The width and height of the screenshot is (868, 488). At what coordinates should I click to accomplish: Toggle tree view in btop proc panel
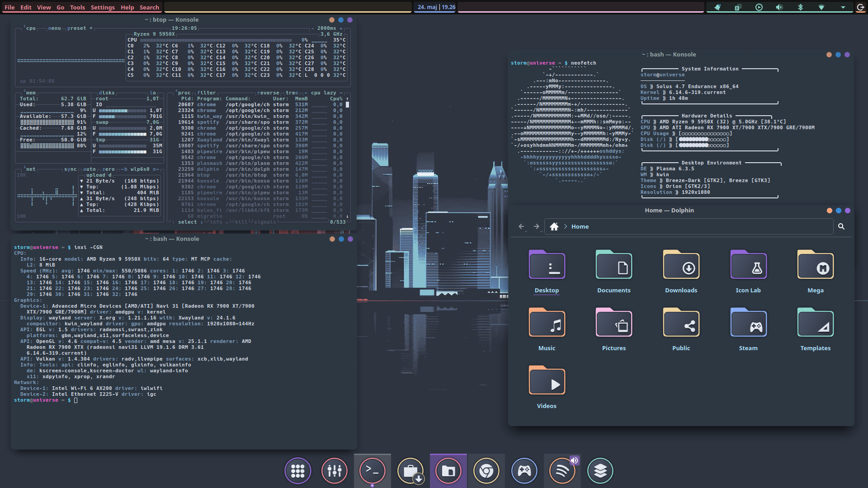pos(292,93)
